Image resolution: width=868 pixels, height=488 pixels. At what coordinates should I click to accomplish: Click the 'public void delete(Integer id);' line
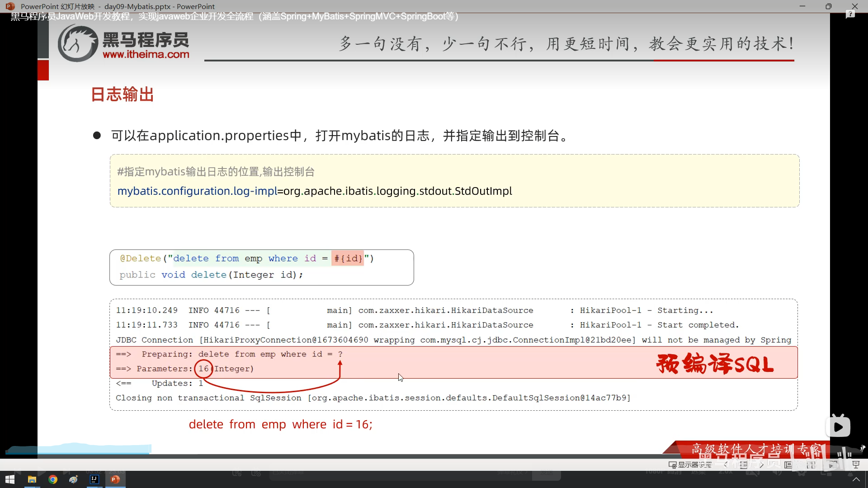pyautogui.click(x=211, y=275)
